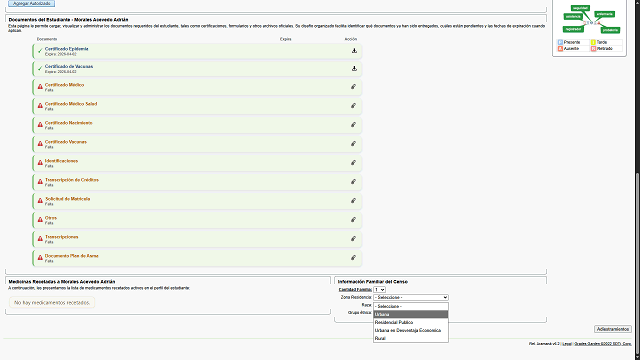The height and width of the screenshot is (360, 640).
Task: Click warning icon beside Documento Plan de Asma
Action: pyautogui.click(x=40, y=258)
